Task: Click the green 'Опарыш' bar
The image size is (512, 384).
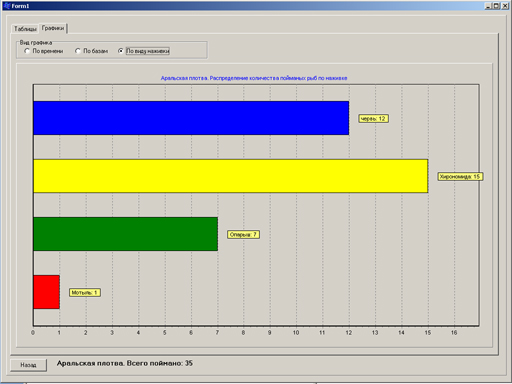Action: (125, 234)
